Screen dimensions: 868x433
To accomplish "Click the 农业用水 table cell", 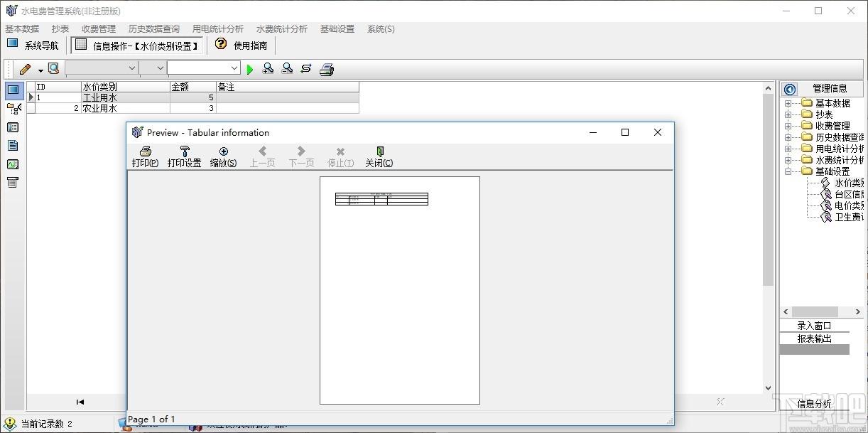I will point(126,109).
